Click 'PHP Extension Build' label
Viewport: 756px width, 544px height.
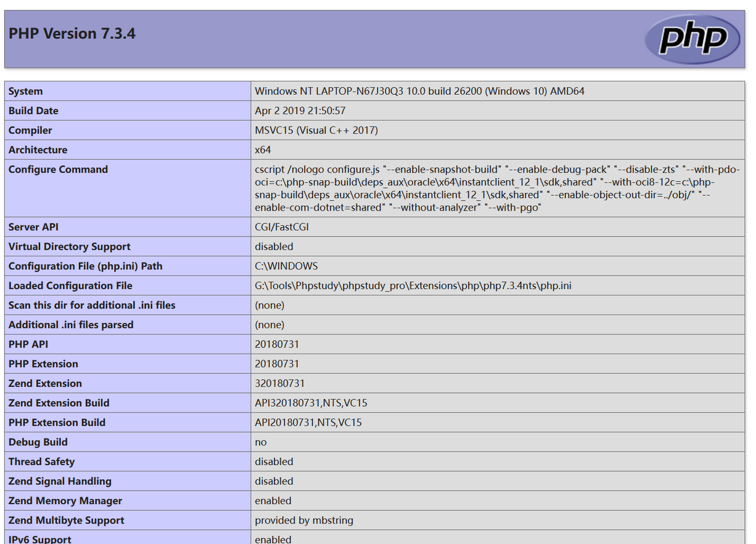(57, 423)
